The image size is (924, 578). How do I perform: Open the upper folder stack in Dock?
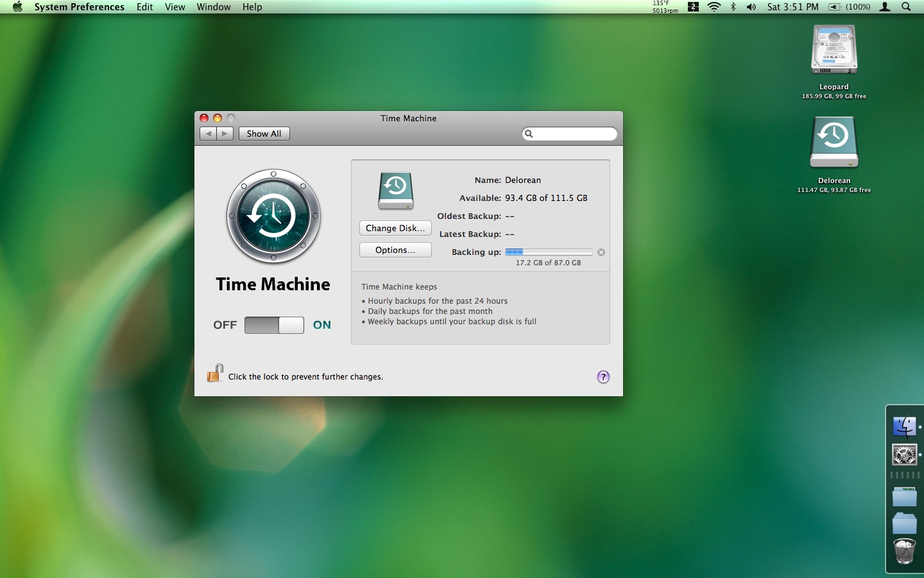tap(904, 496)
